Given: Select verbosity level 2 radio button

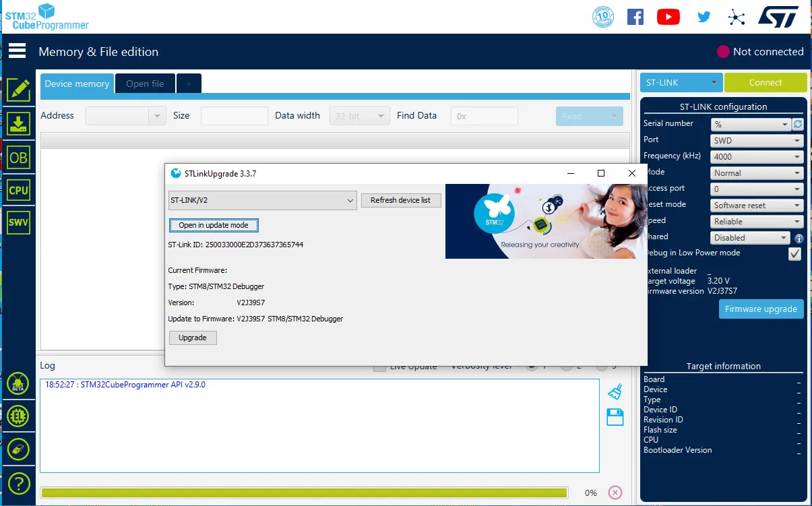Looking at the screenshot, I should coord(567,367).
